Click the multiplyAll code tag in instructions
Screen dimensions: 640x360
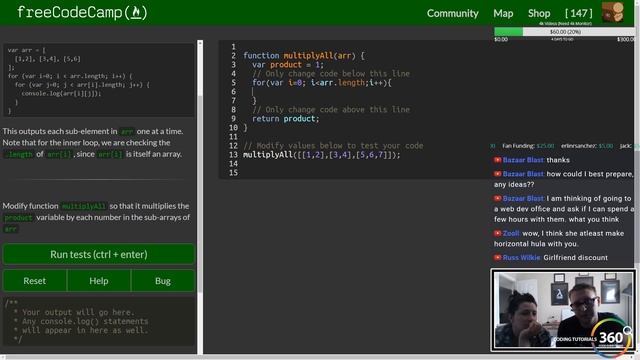[x=84, y=206]
